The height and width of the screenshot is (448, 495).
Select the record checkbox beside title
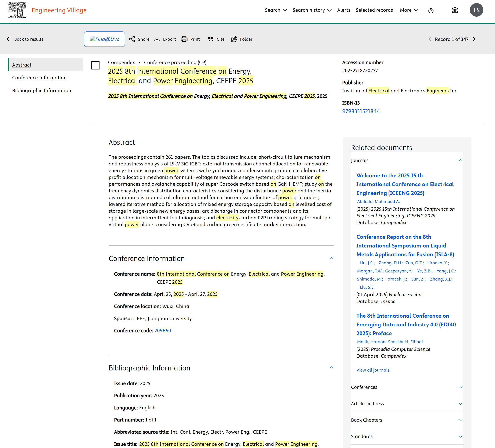[95, 65]
